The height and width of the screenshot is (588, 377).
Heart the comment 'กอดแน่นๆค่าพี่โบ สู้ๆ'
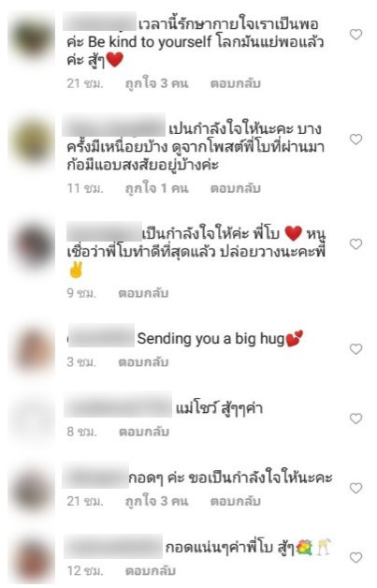click(355, 558)
